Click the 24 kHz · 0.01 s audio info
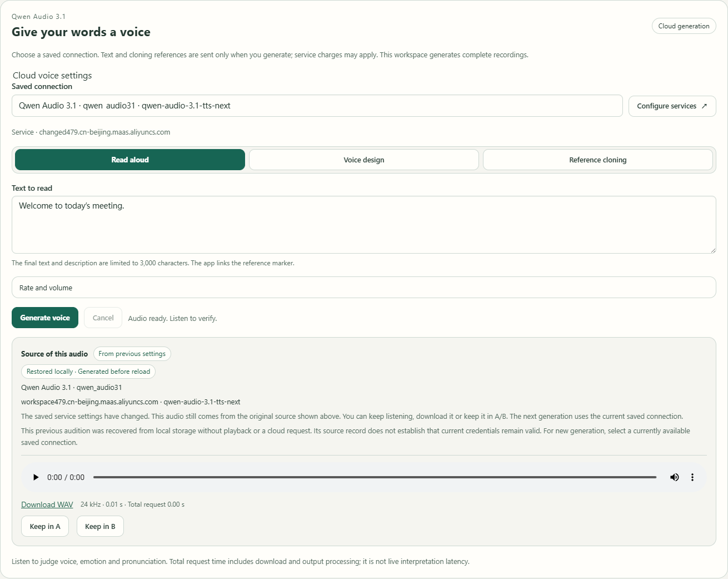 pyautogui.click(x=132, y=504)
